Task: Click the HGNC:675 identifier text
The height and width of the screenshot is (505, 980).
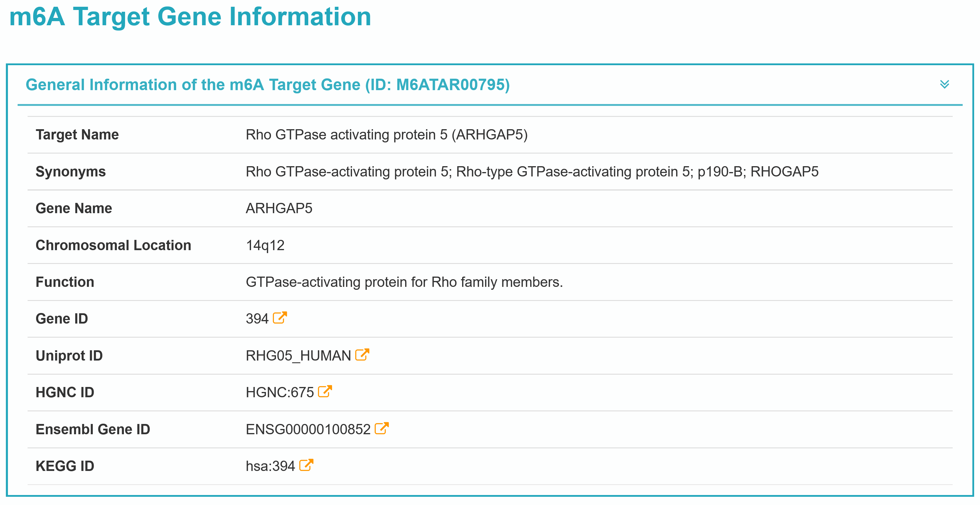Action: (x=279, y=392)
